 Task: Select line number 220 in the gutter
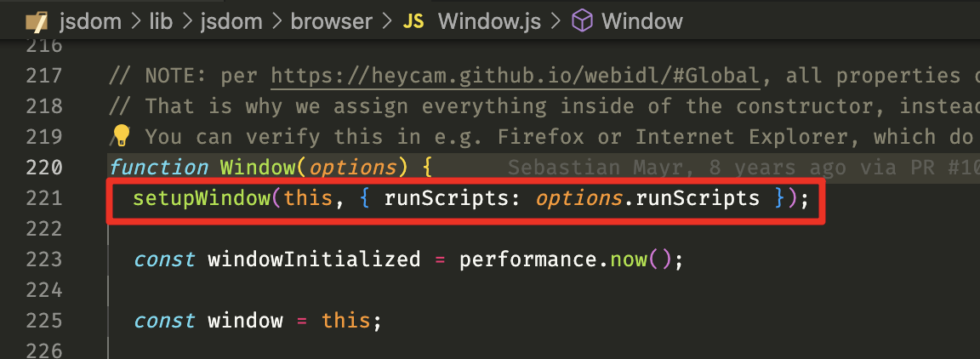44,168
